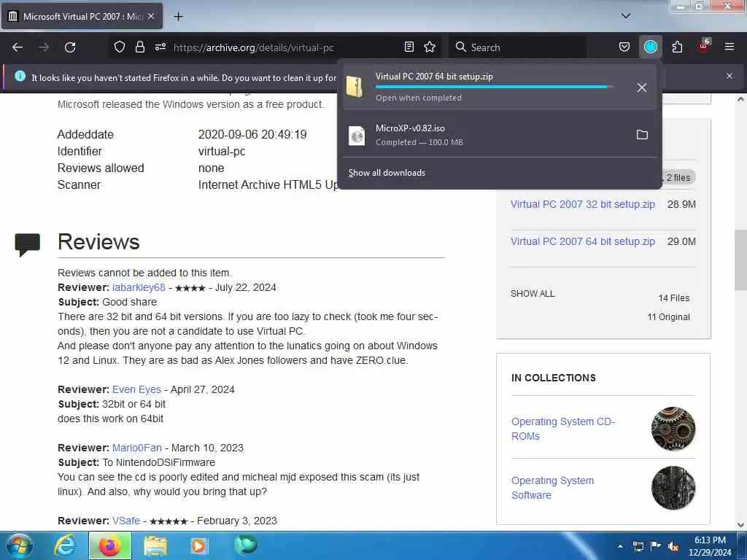Open Windows Explorer from the taskbar

tap(155, 545)
